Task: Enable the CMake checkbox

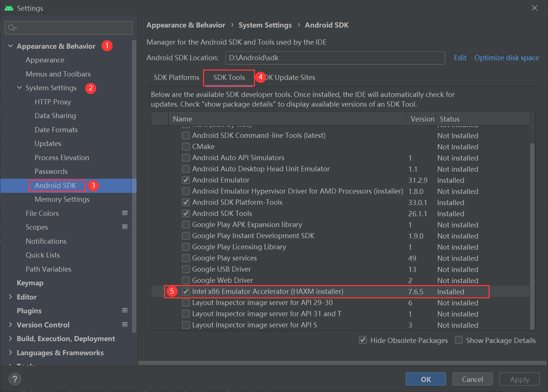Action: (x=186, y=146)
